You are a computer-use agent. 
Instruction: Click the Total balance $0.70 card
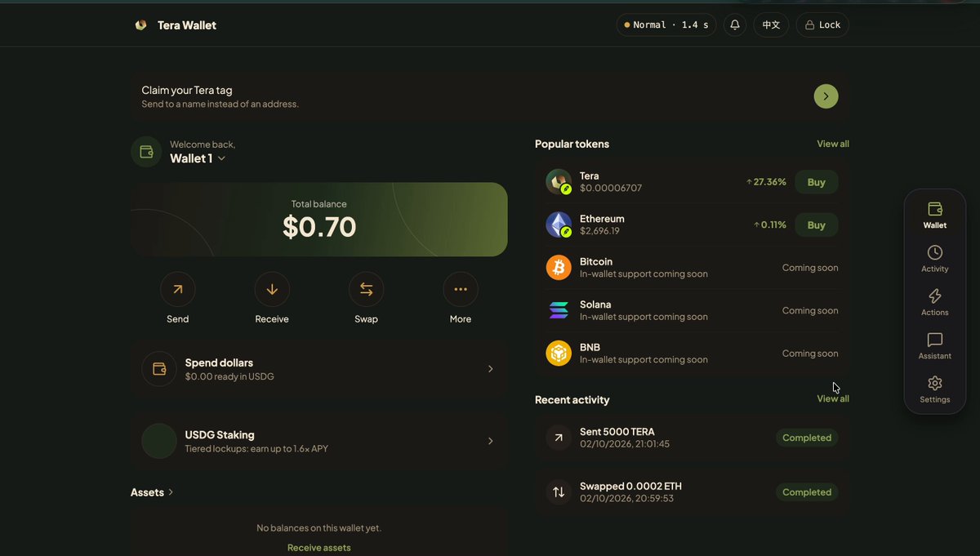[319, 220]
